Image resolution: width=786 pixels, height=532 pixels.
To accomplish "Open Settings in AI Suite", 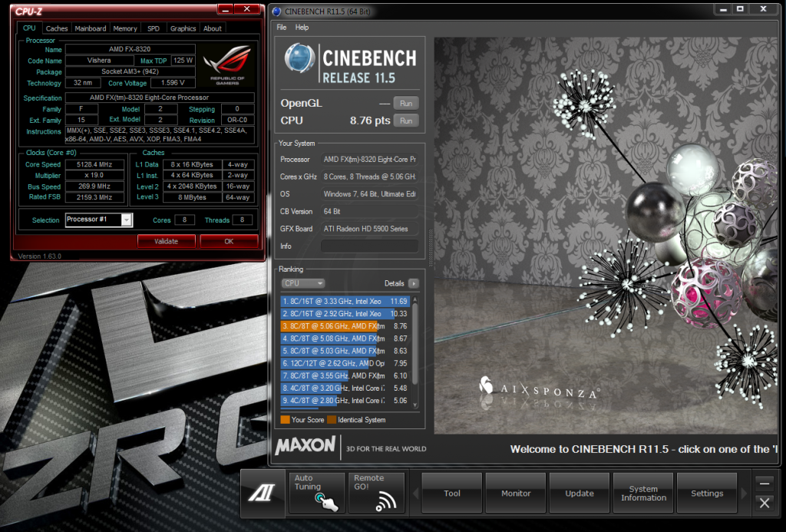I will pyautogui.click(x=707, y=493).
